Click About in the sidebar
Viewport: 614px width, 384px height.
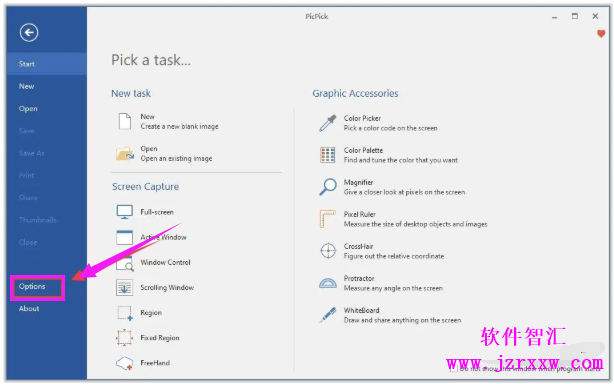pos(29,309)
